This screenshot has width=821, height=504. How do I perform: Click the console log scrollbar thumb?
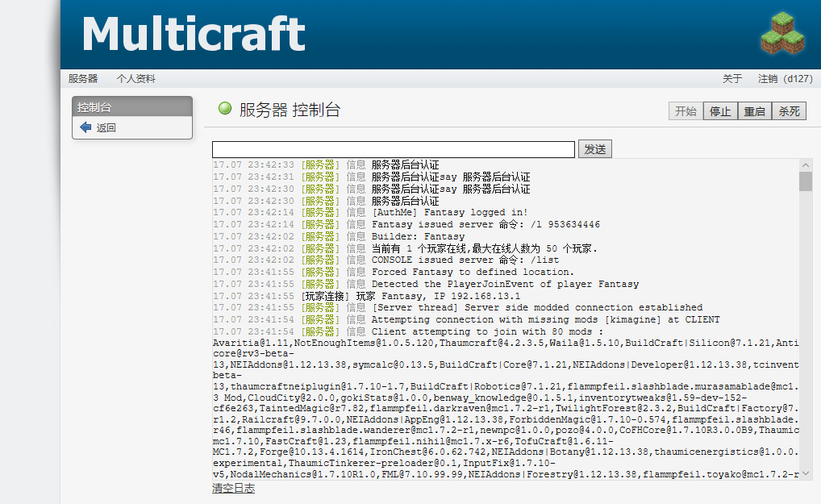pyautogui.click(x=806, y=181)
